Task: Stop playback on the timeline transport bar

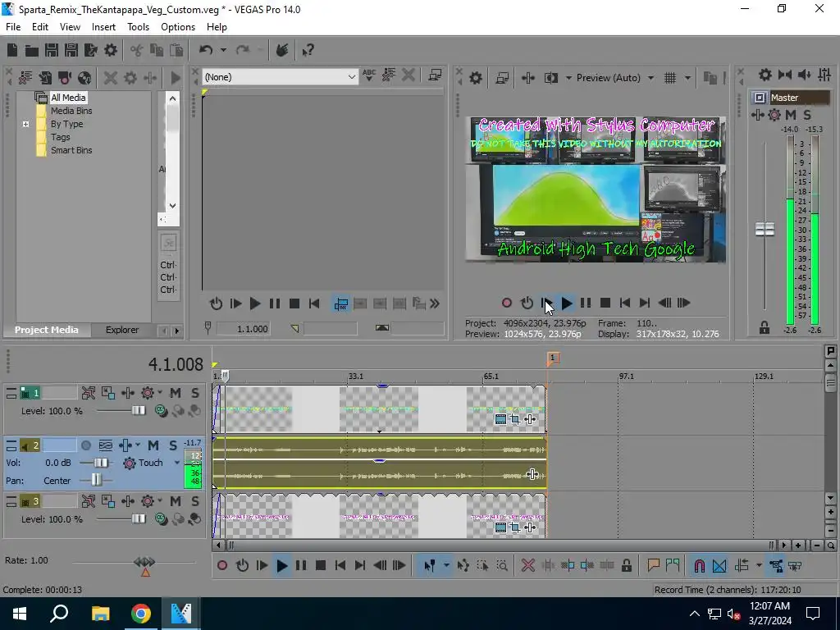Action: [321, 565]
